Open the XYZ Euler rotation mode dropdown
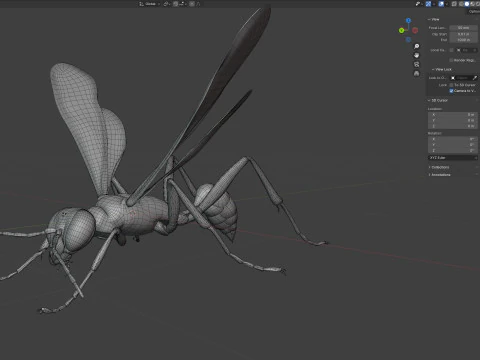The width and height of the screenshot is (480, 360). tap(453, 158)
